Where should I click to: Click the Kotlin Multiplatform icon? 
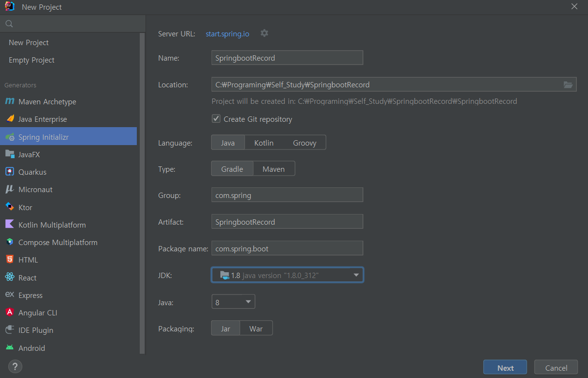click(x=10, y=225)
